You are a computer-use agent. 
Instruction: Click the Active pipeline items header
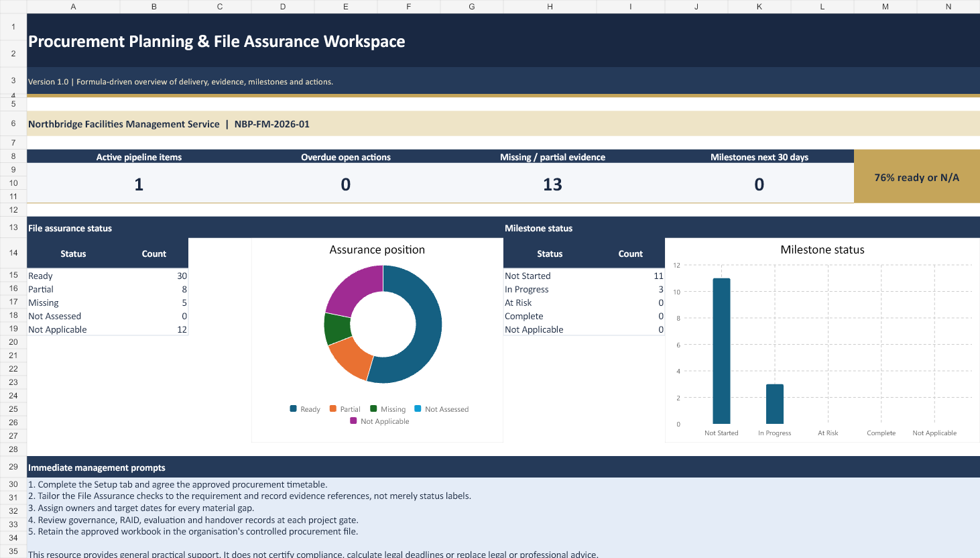[139, 157]
